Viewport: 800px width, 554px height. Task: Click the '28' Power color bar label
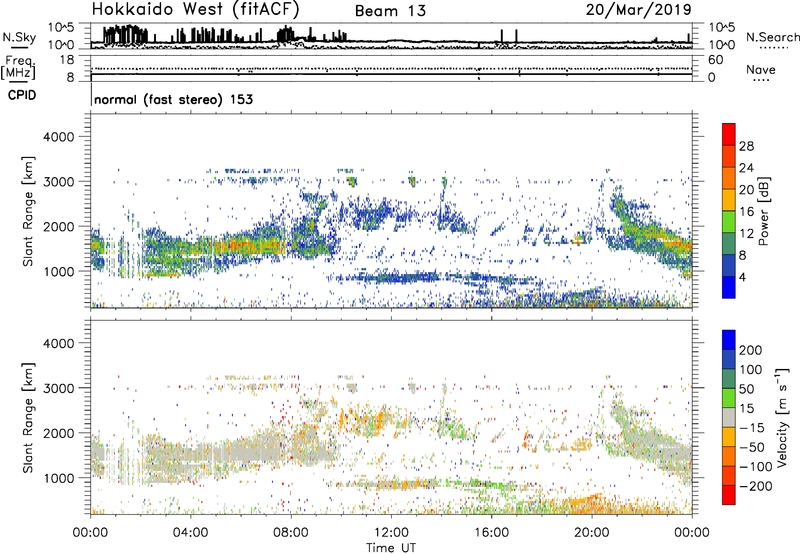[x=746, y=146]
